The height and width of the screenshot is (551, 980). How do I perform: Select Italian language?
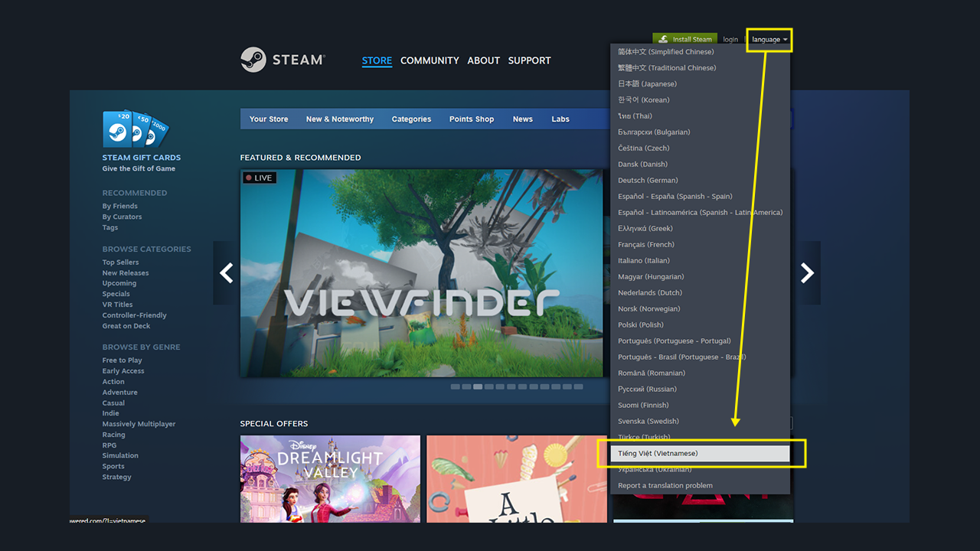701,261
